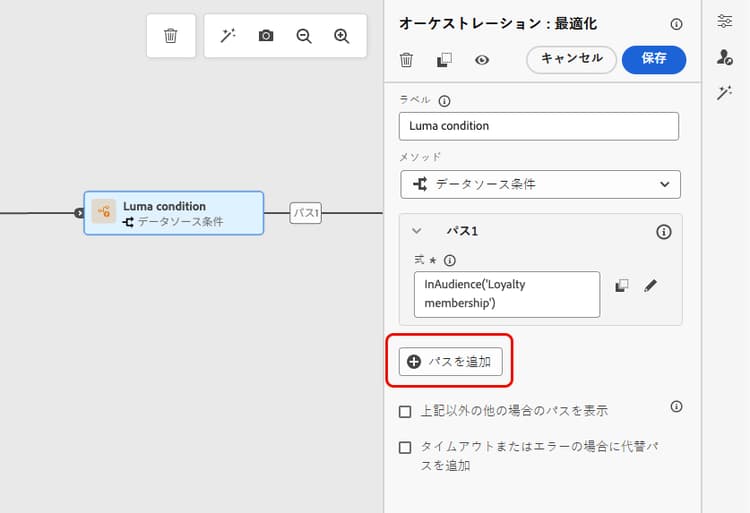This screenshot has width=750, height=513.
Task: Click the データソース条件 subtitle on the canvas node
Action: (180, 222)
